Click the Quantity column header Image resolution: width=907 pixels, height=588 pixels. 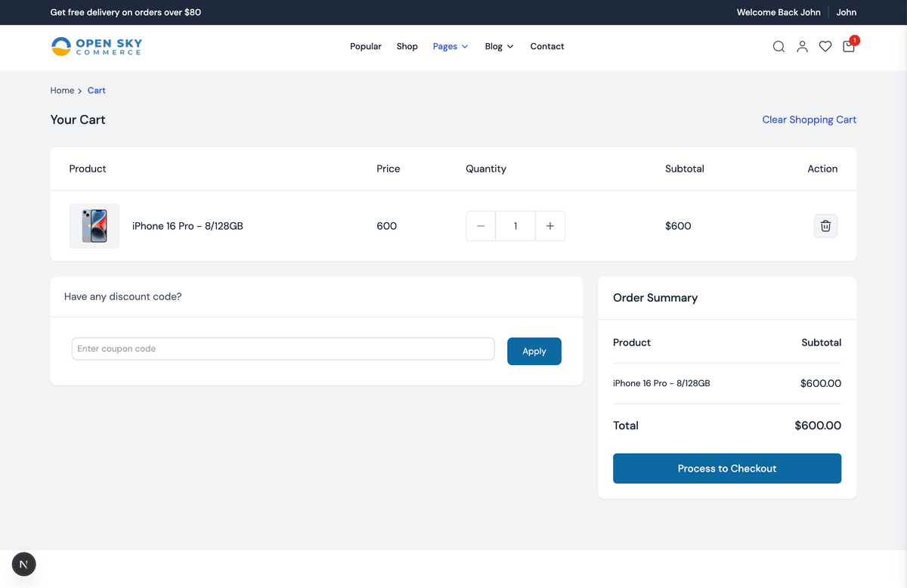pos(486,169)
